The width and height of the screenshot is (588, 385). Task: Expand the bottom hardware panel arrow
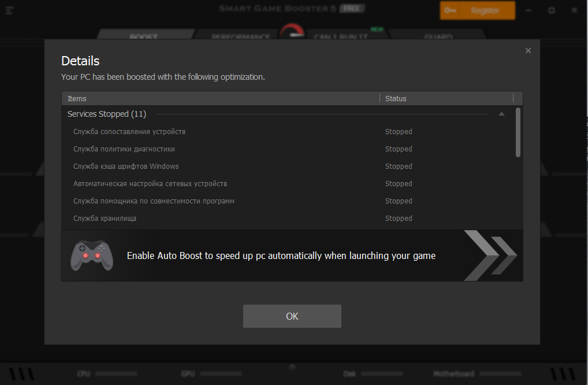pyautogui.click(x=292, y=367)
